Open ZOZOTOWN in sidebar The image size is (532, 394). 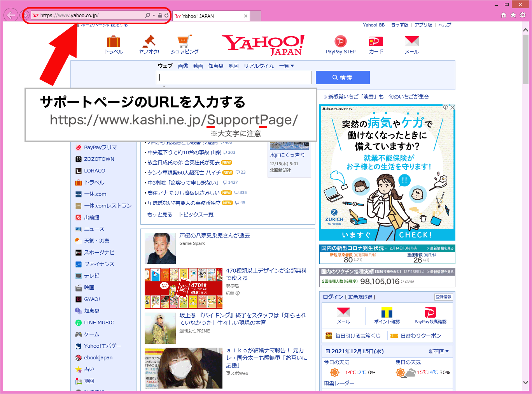[x=99, y=159]
